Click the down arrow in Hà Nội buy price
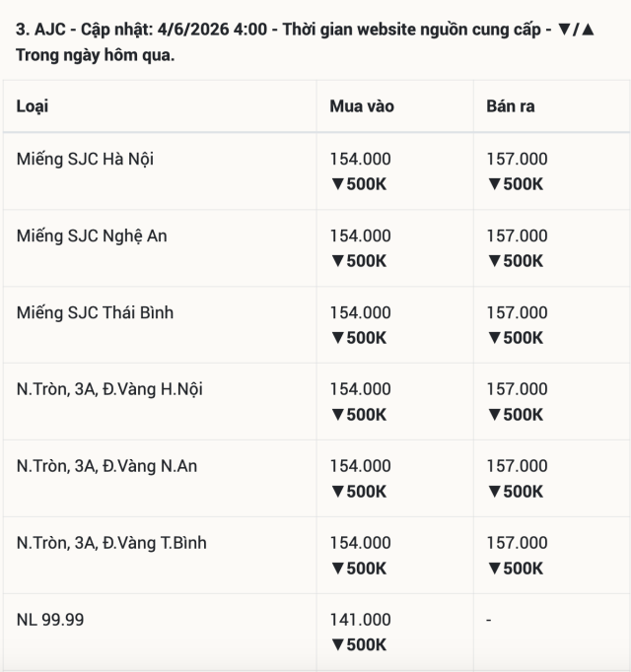The image size is (631, 672). pos(337,184)
